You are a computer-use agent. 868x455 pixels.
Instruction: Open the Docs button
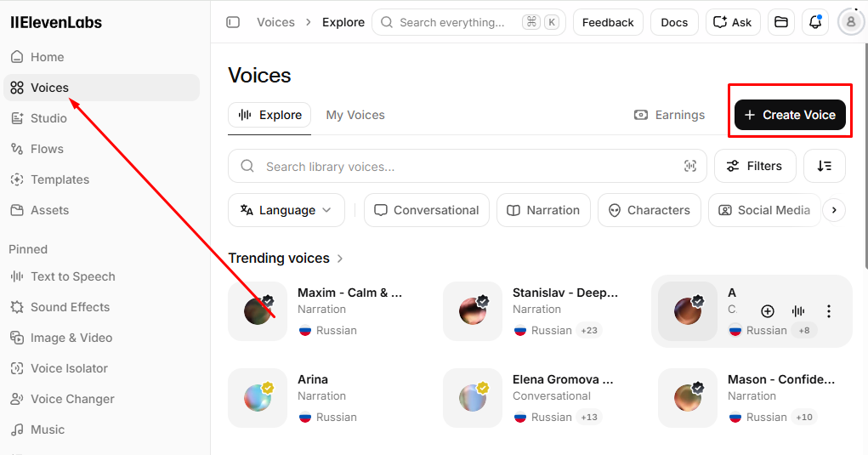(x=674, y=22)
